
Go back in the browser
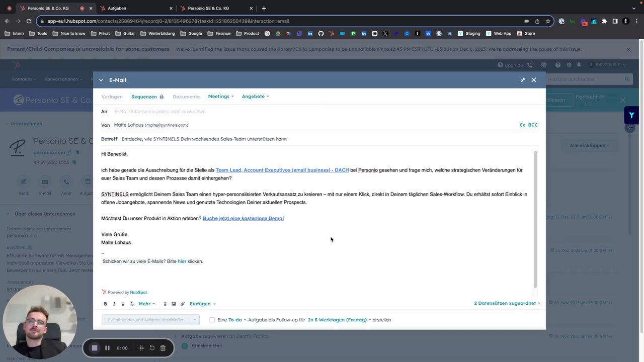[7, 21]
